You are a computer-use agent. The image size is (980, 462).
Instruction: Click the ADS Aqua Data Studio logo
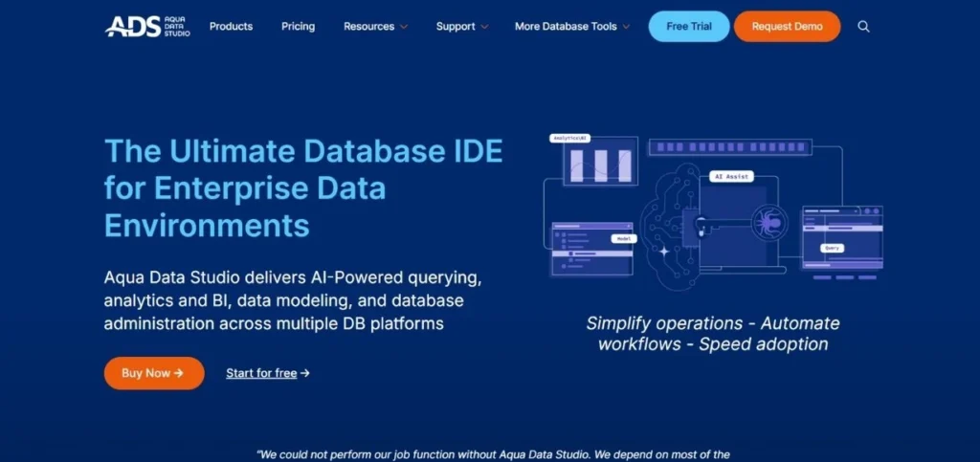147,26
